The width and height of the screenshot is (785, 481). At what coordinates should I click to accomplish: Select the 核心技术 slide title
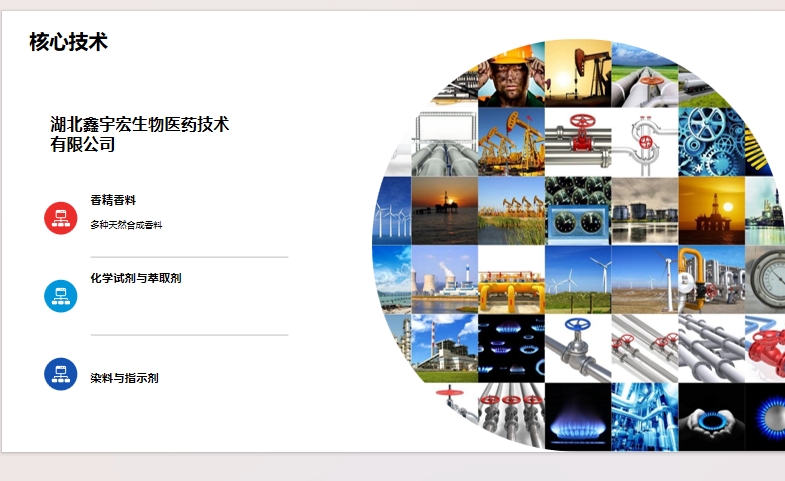click(68, 42)
